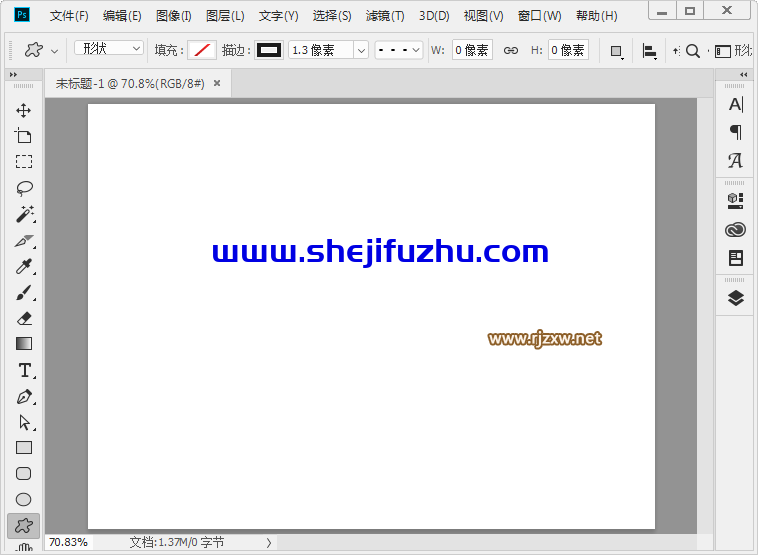Select the Magic Wand tool
This screenshot has width=758, height=555.
click(24, 214)
